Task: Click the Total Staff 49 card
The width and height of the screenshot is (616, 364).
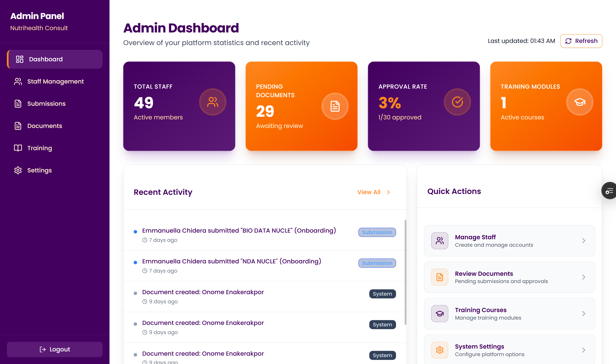Action: coord(179,106)
